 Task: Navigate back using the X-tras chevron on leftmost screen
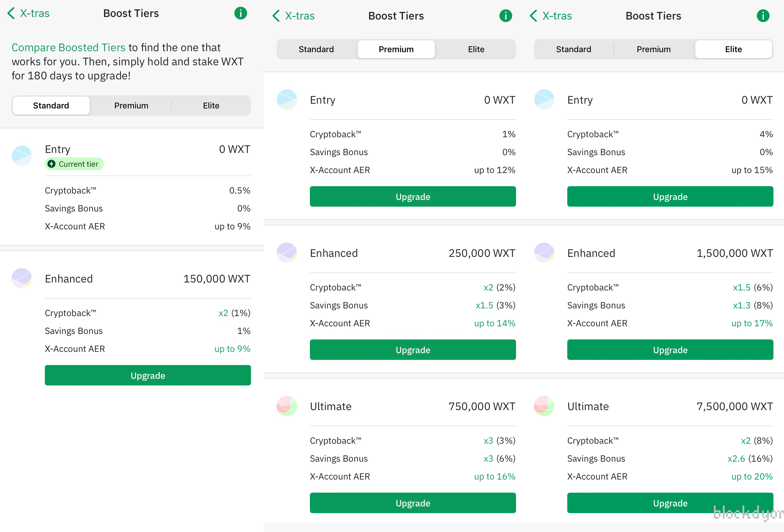click(x=11, y=13)
